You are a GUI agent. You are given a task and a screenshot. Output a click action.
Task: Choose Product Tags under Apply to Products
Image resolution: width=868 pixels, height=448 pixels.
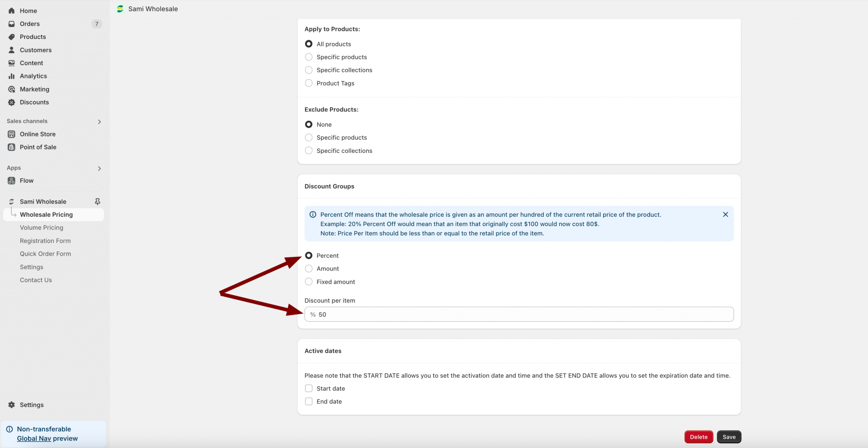pyautogui.click(x=309, y=83)
